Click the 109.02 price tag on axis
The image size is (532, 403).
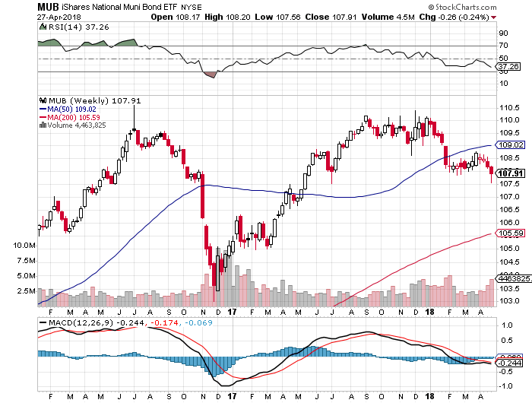tap(511, 145)
